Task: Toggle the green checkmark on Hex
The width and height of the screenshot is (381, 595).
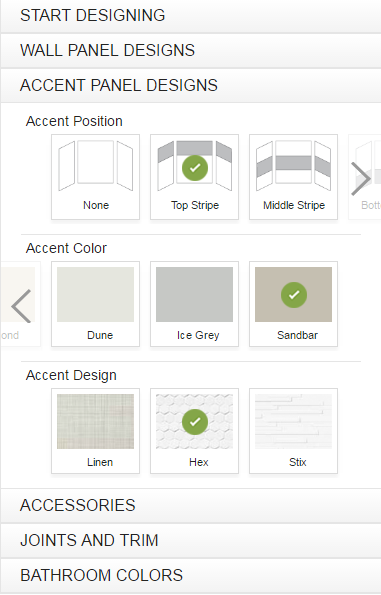Action: [195, 422]
